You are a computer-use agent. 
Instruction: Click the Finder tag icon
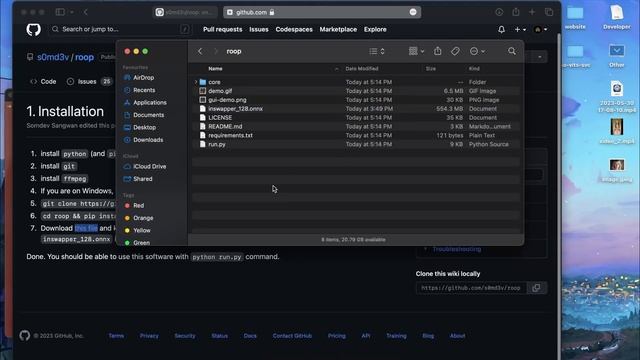455,51
